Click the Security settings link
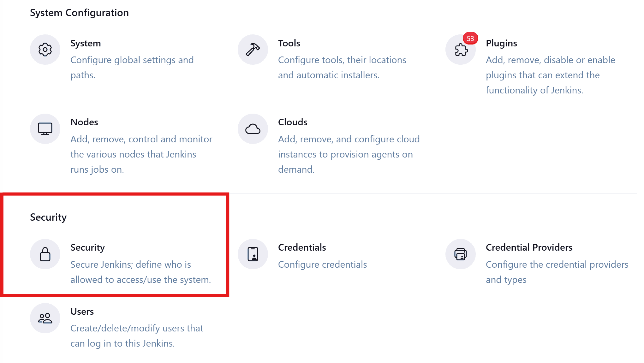This screenshot has width=644, height=363. (88, 247)
